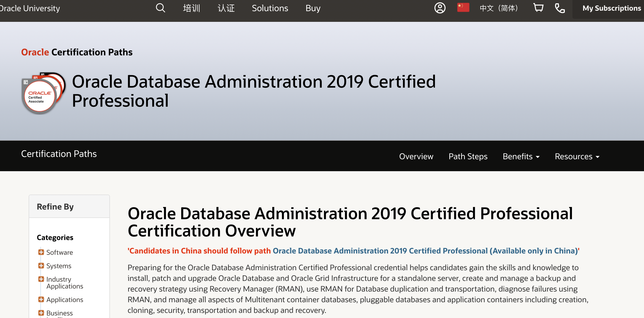Jump to Path Steps section
Screen dimensions: 644x318
click(x=468, y=156)
